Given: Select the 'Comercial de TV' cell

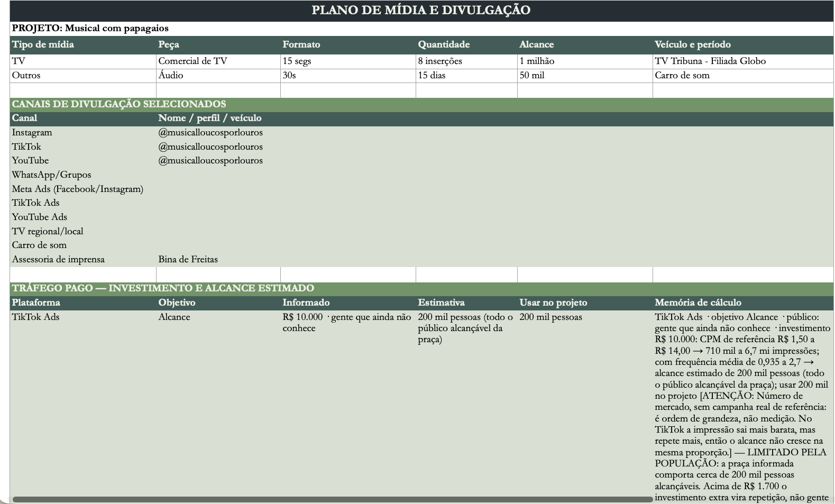Looking at the screenshot, I should pos(218,61).
